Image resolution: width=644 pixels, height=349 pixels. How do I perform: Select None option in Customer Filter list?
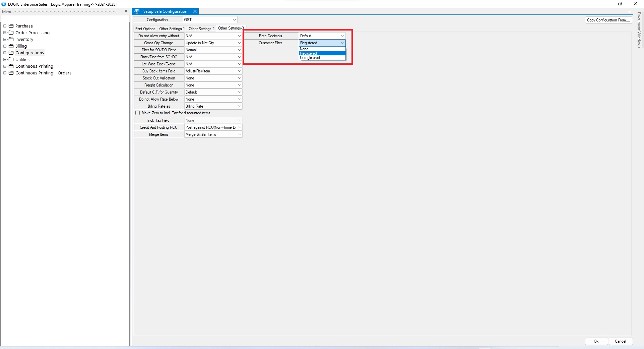(304, 49)
